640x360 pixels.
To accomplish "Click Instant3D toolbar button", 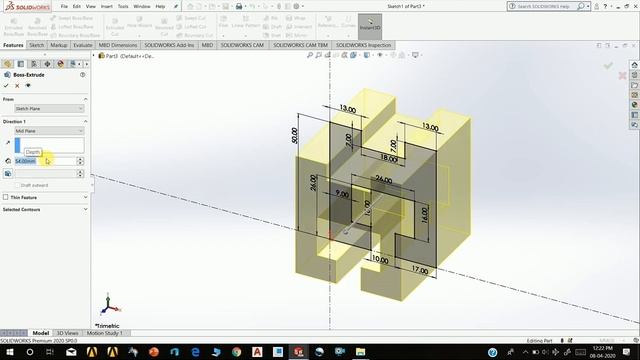I will tap(370, 27).
